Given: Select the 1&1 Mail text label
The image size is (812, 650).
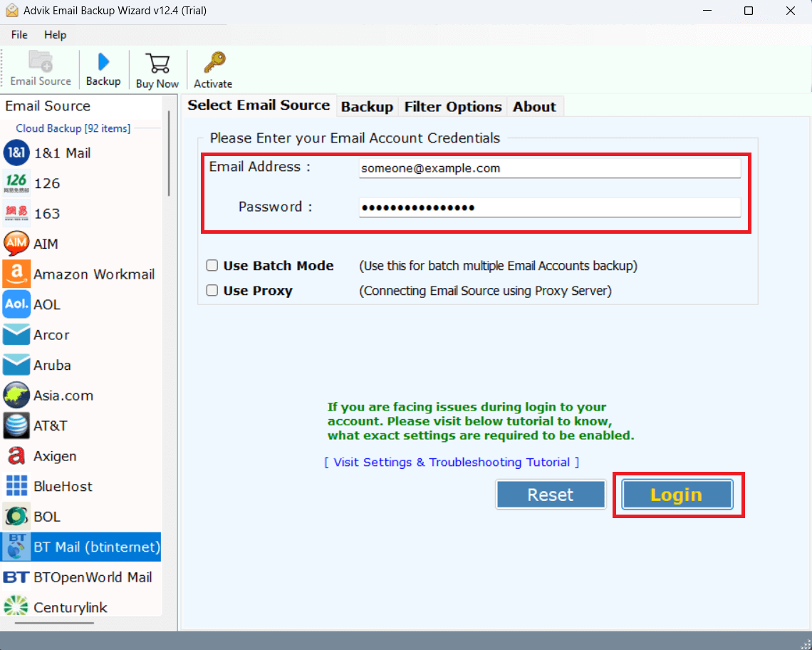Looking at the screenshot, I should point(62,153).
